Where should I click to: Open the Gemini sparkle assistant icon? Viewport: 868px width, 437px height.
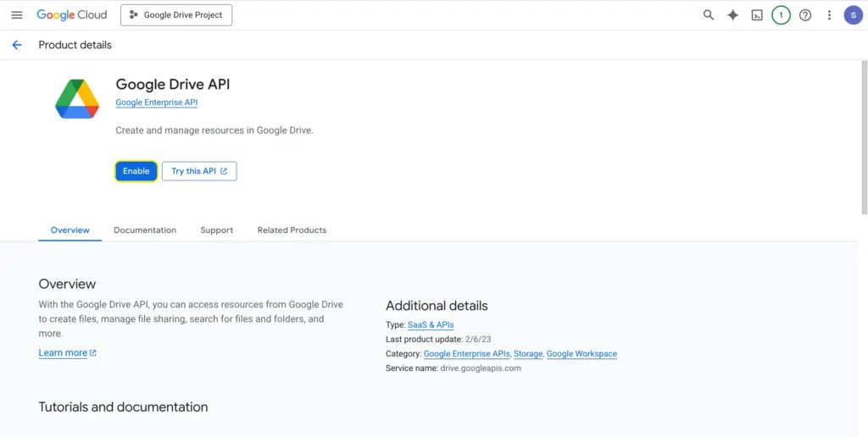(732, 15)
